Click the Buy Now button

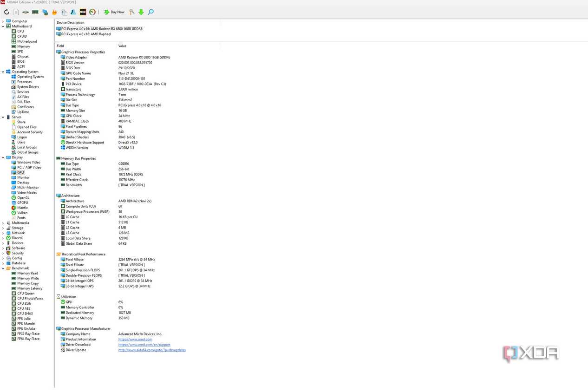coord(114,12)
